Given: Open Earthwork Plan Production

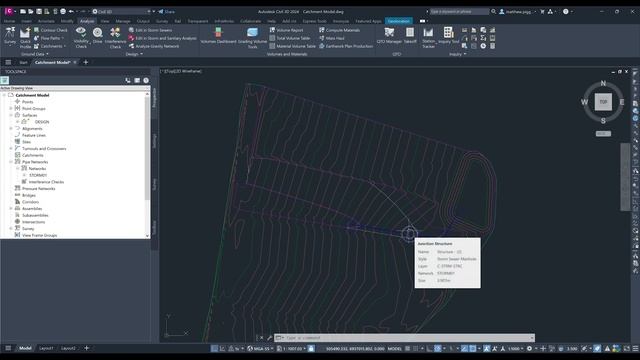Looking at the screenshot, I should pos(346,46).
